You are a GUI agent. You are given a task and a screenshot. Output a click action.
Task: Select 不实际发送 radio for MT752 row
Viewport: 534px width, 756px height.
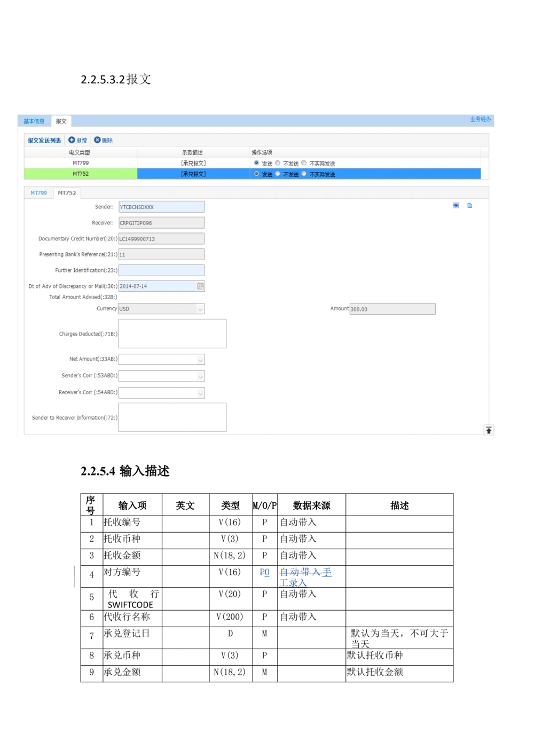pos(304,174)
